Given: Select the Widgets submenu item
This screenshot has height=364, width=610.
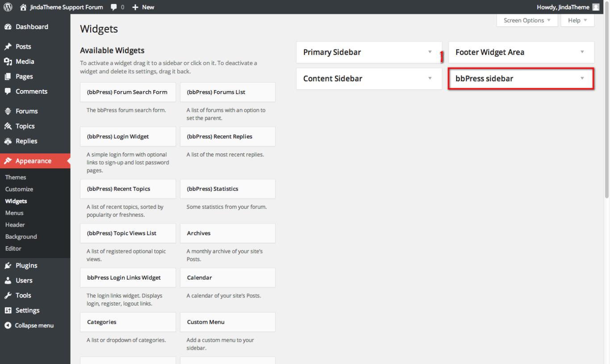Looking at the screenshot, I should point(16,201).
